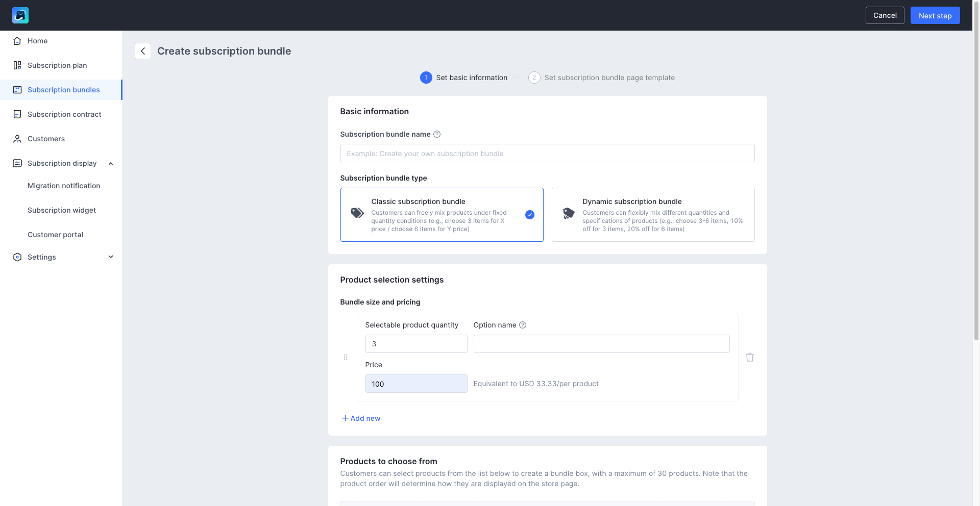Open Subscription plan from sidebar
The image size is (980, 506).
57,65
